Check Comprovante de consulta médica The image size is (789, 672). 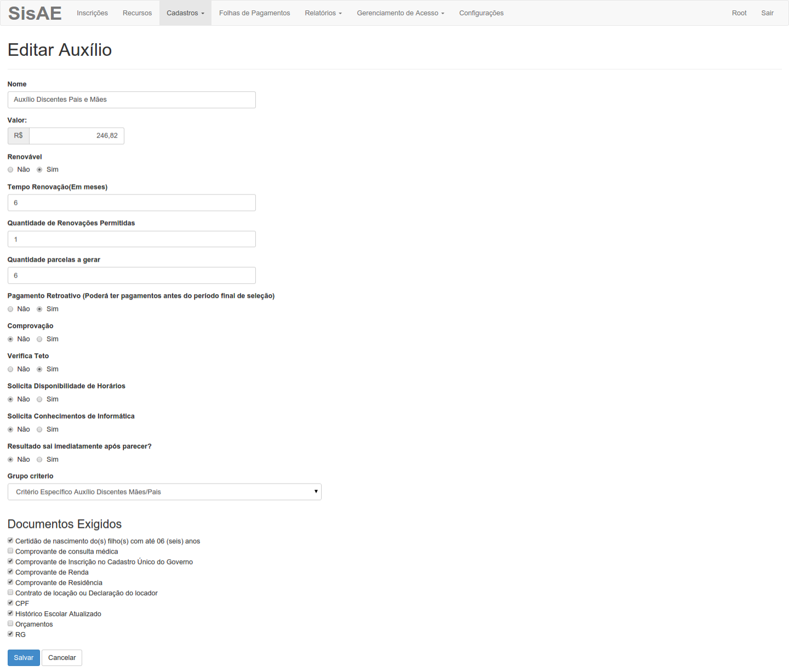pos(10,551)
